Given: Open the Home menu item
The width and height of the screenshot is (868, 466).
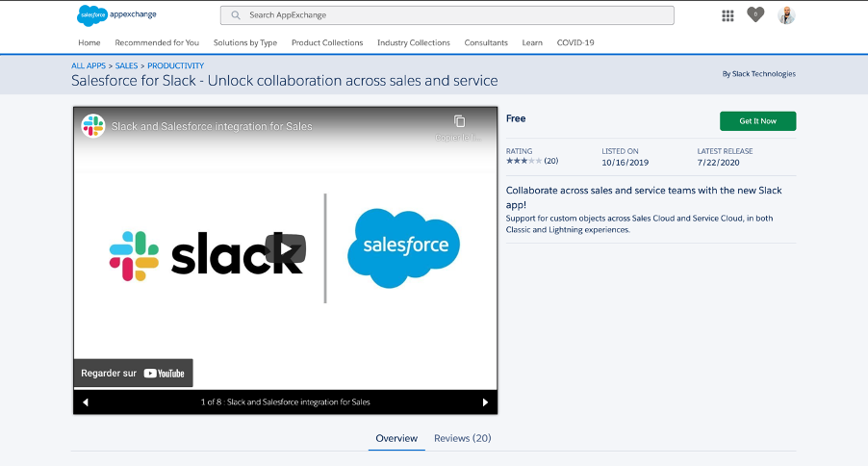Looking at the screenshot, I should pos(89,42).
